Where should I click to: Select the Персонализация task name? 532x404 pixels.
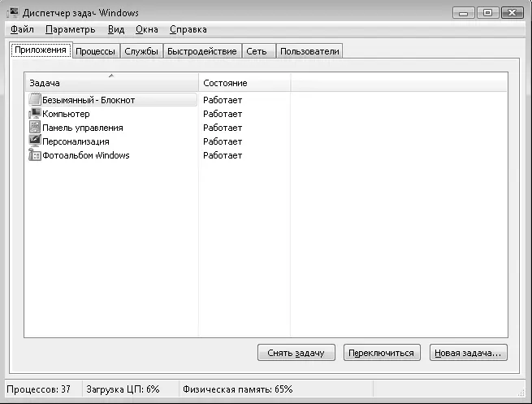76,141
